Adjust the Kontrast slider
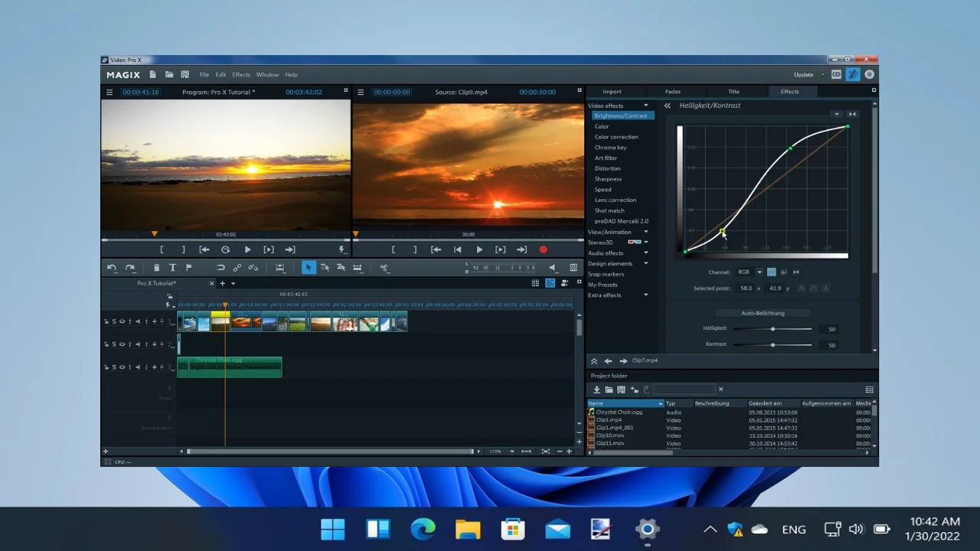Screen dimensions: 980x551 pyautogui.click(x=773, y=345)
